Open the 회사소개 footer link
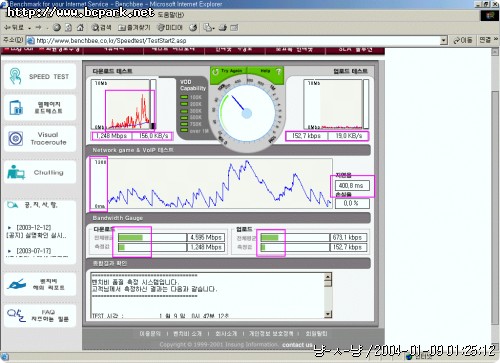This screenshot has width=500, height=363. point(226,333)
